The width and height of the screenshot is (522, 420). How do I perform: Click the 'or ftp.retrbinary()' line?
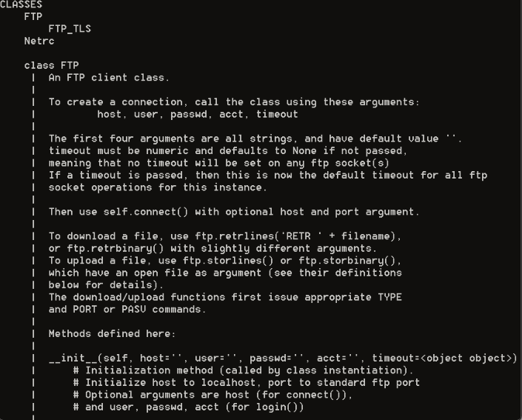tap(213, 248)
